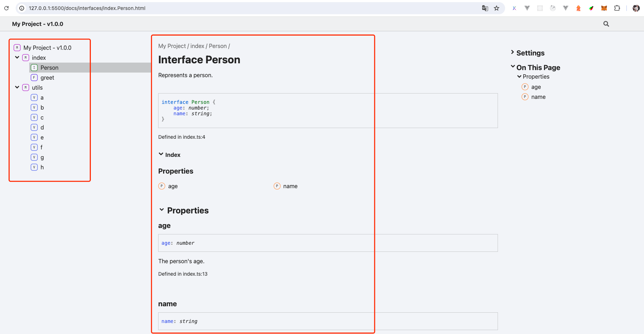Select the greet function in sidebar
Image resolution: width=644 pixels, height=334 pixels.
[47, 78]
